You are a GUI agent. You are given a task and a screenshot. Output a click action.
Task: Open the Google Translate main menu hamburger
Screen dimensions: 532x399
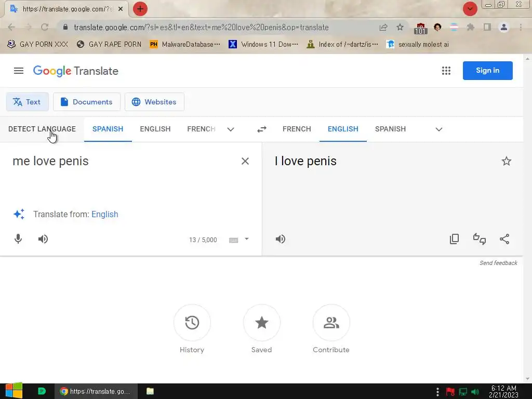tap(19, 71)
